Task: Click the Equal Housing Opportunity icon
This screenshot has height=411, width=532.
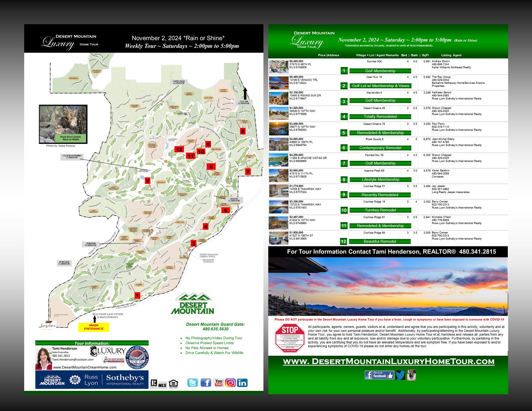Action: [173, 384]
